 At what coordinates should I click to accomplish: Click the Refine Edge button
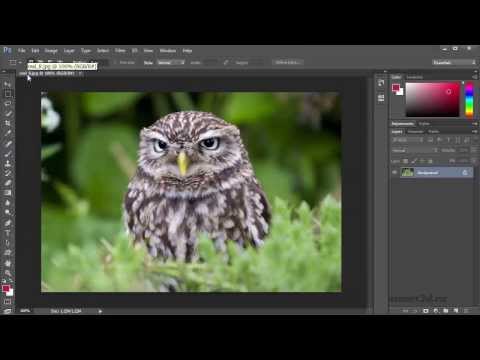(287, 62)
